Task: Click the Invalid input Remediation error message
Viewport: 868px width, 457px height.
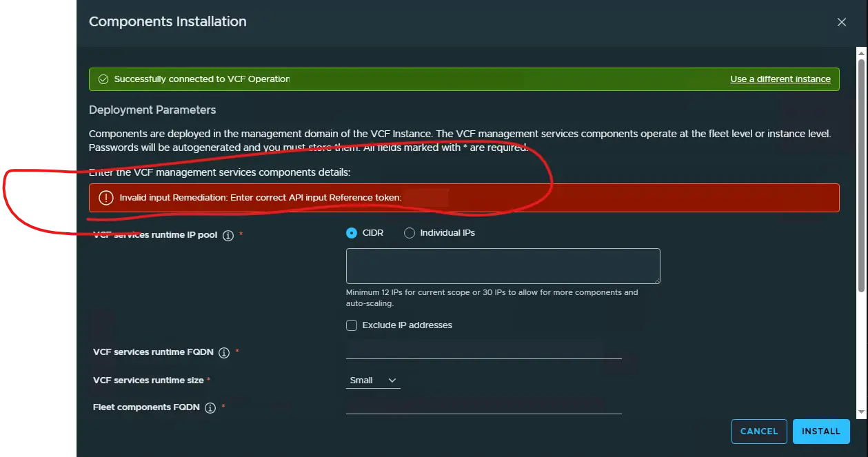Action: [x=261, y=198]
